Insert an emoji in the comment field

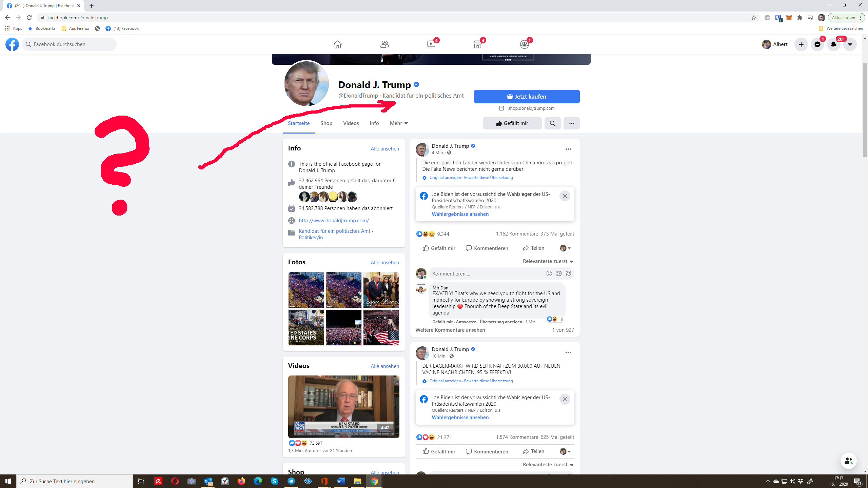pos(549,273)
